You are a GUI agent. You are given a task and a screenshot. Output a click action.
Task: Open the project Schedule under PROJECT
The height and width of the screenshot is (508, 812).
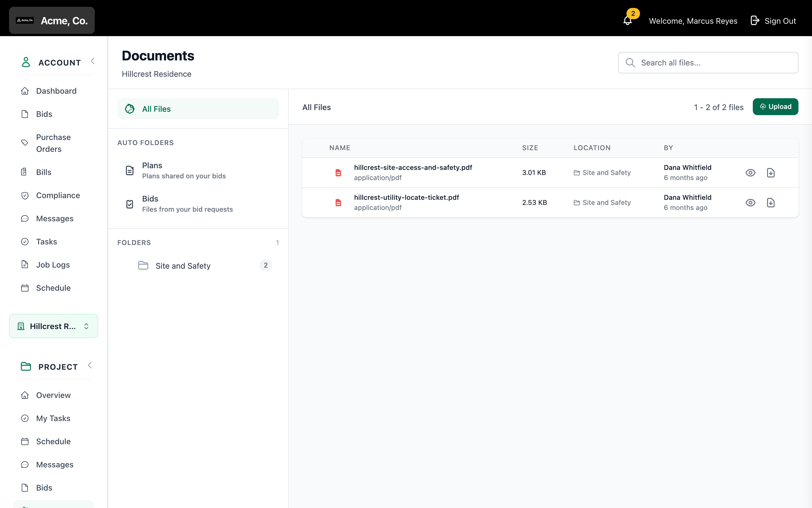(54, 441)
